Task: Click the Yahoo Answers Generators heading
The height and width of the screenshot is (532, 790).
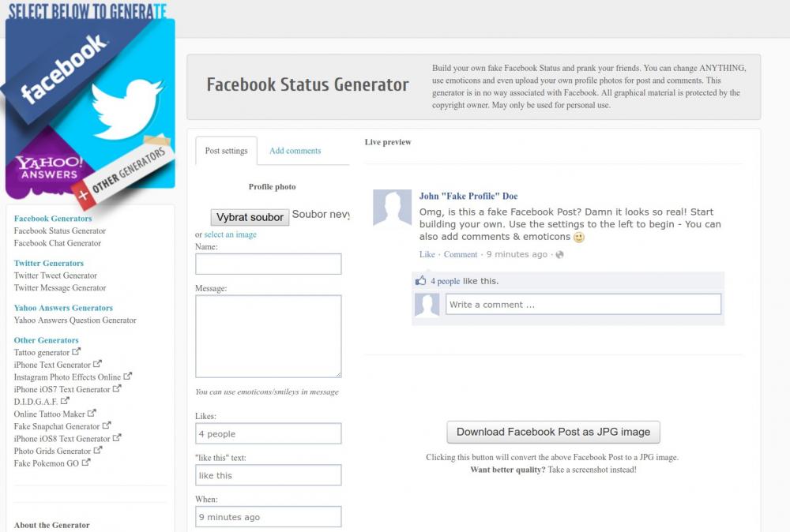Action: point(63,308)
